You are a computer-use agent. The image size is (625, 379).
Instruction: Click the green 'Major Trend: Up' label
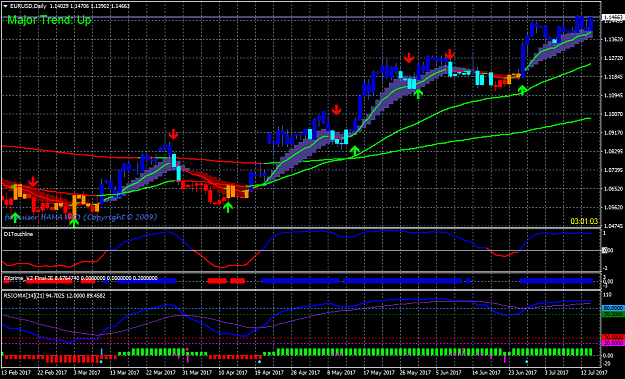pyautogui.click(x=49, y=20)
